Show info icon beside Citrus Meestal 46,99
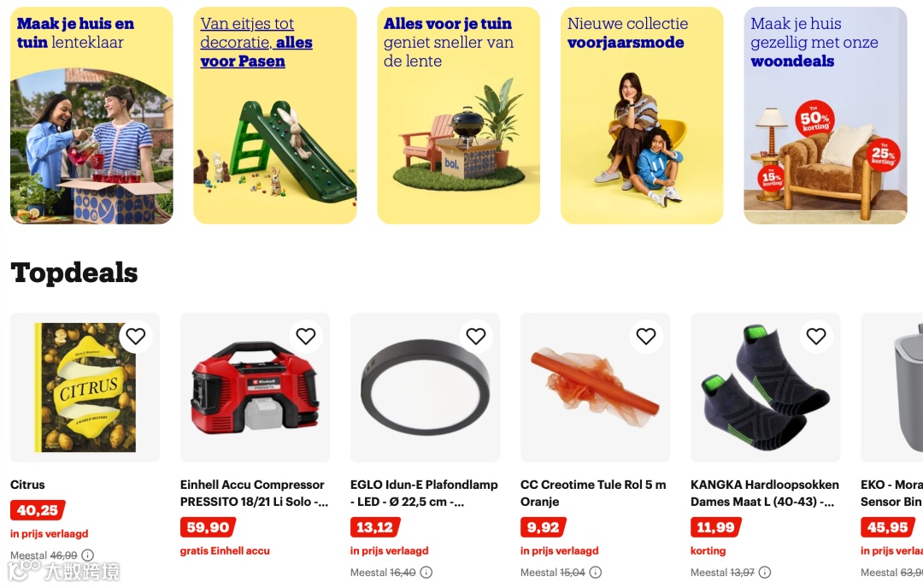923x588 pixels. [88, 555]
